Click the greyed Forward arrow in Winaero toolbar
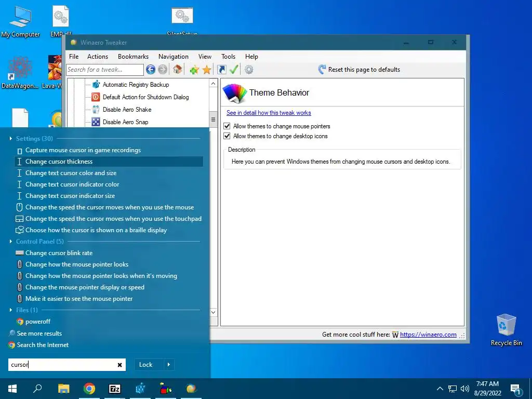Screen dimensions: 532x399 tap(163, 70)
